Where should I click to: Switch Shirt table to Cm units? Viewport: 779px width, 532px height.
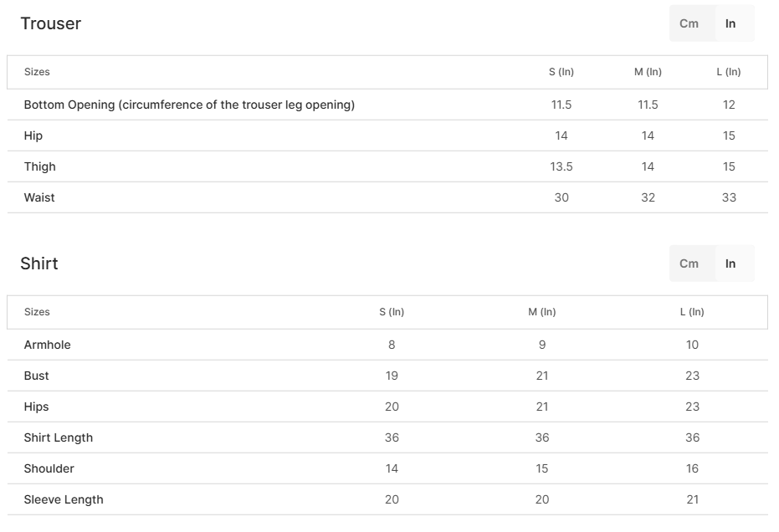689,263
